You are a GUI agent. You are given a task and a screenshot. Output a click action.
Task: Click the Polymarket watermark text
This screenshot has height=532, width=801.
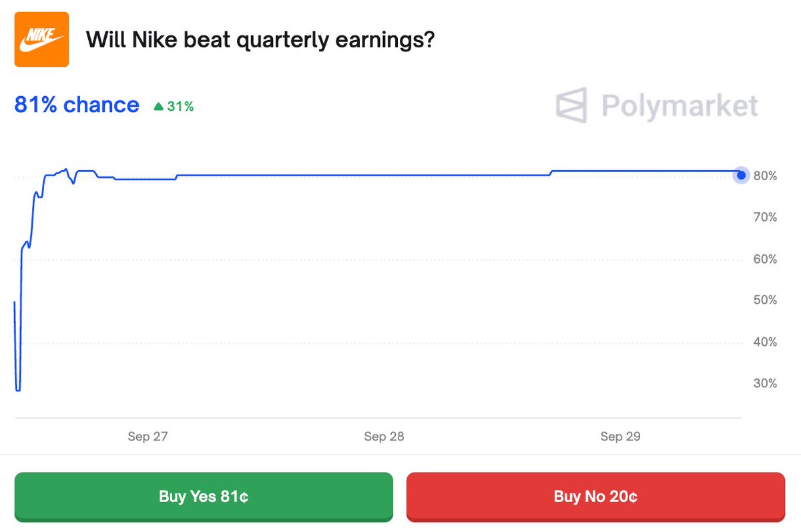point(680,106)
